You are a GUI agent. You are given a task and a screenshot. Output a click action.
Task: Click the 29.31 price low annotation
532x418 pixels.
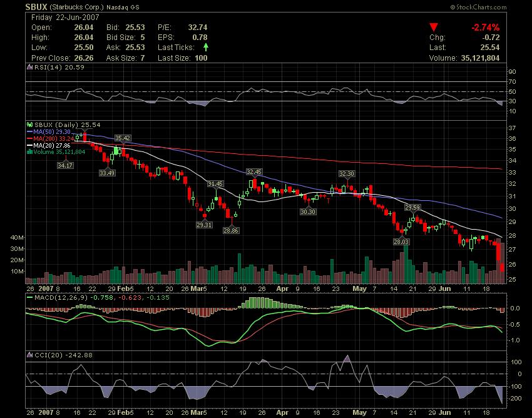[x=204, y=225]
